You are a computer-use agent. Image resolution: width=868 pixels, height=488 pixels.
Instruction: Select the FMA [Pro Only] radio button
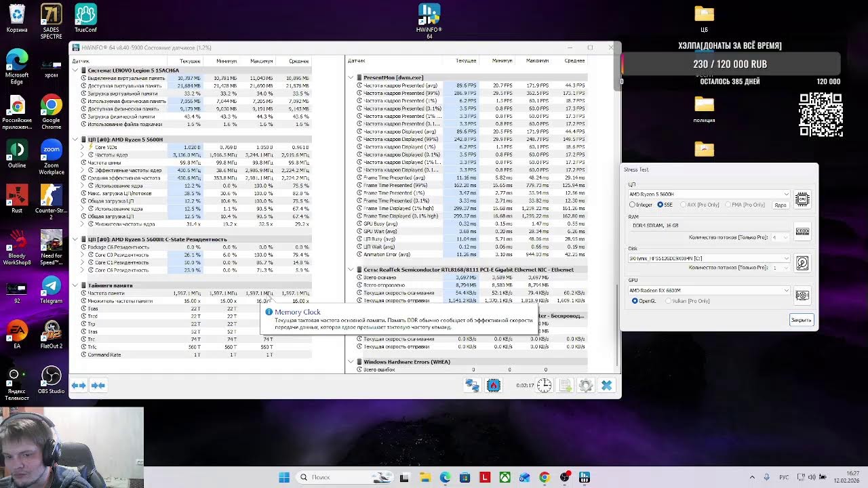745,205
